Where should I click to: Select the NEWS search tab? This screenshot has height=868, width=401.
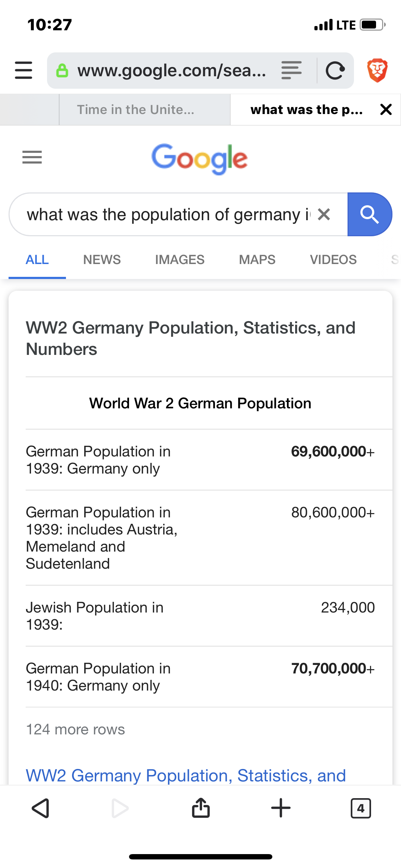pos(102,260)
